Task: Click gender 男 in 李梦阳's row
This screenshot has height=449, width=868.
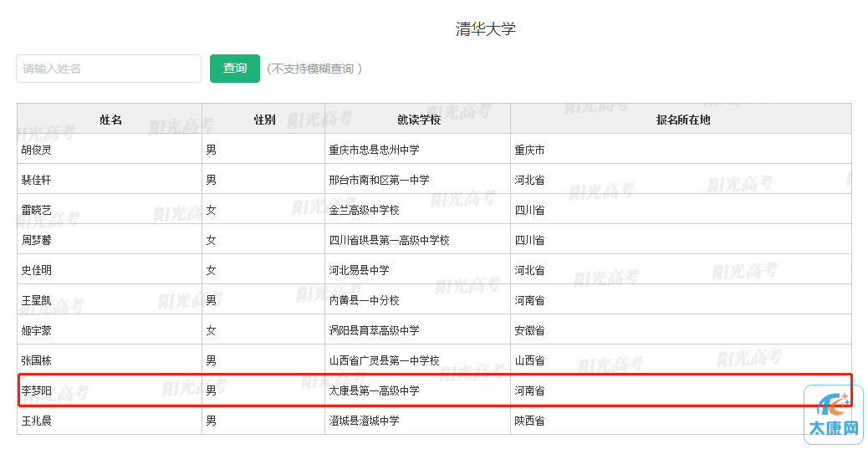Action: click(x=211, y=390)
